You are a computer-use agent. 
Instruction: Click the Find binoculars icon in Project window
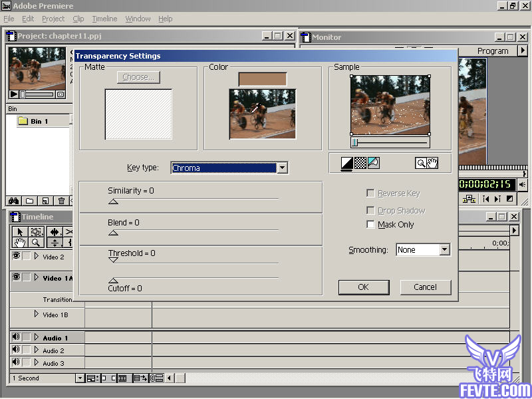point(13,200)
